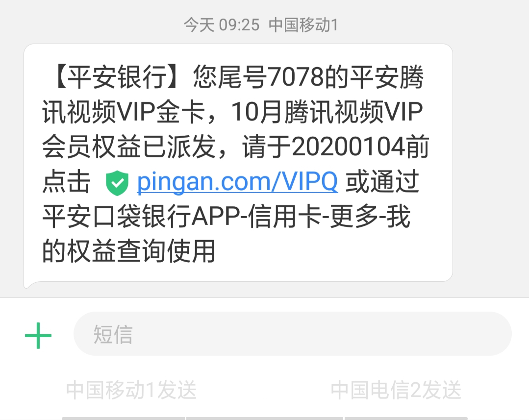Tap the green plus attachment icon
Viewport: 529px width, 420px height.
pyautogui.click(x=38, y=335)
